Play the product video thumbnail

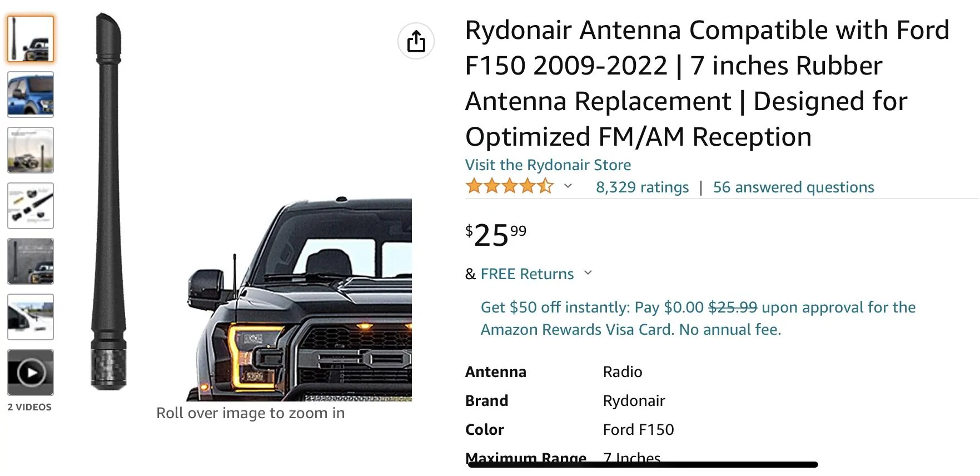click(x=31, y=373)
